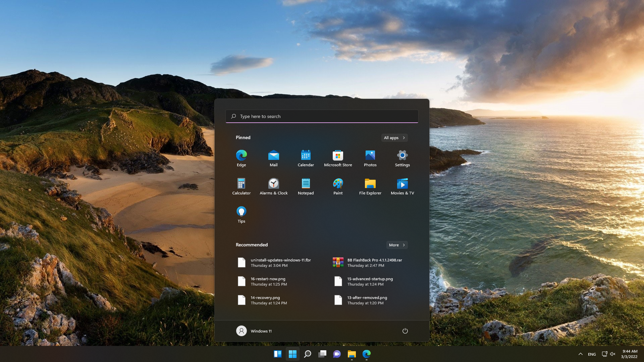Open the Windows 11 user account menu

point(254,331)
